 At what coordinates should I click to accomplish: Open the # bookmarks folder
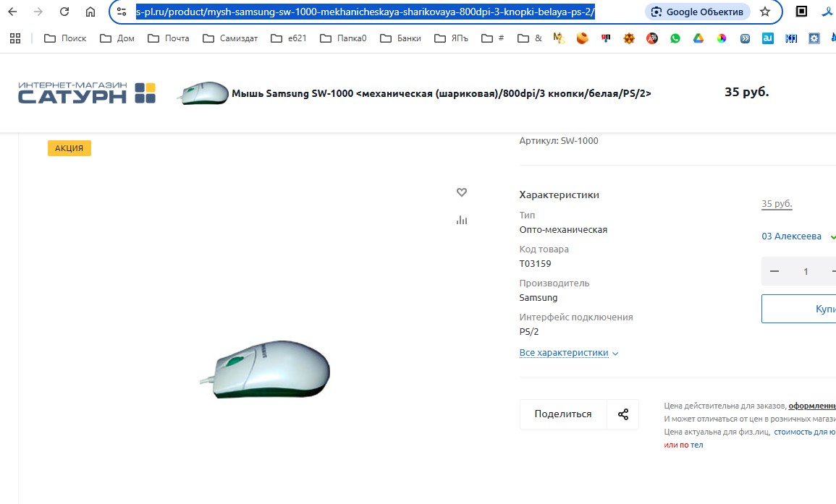[x=493, y=38]
